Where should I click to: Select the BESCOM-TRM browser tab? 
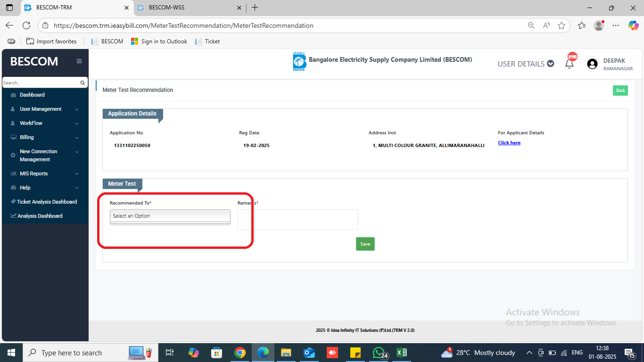[x=77, y=8]
